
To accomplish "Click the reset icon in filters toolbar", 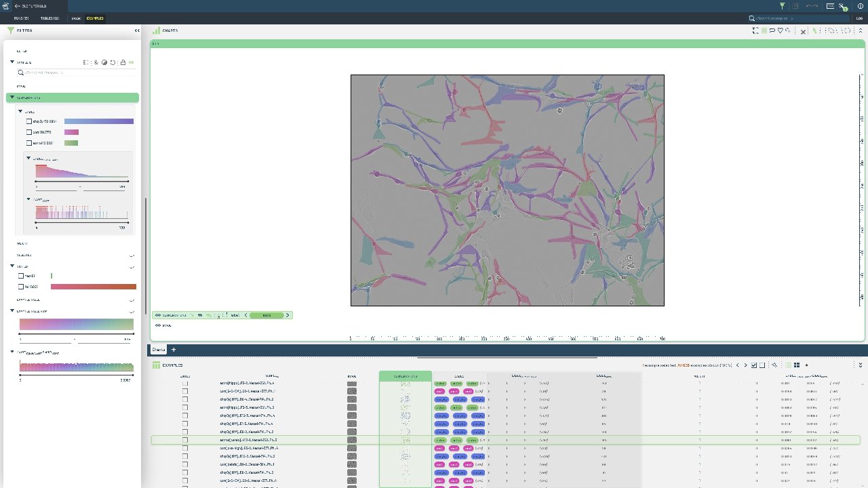I will pos(113,62).
